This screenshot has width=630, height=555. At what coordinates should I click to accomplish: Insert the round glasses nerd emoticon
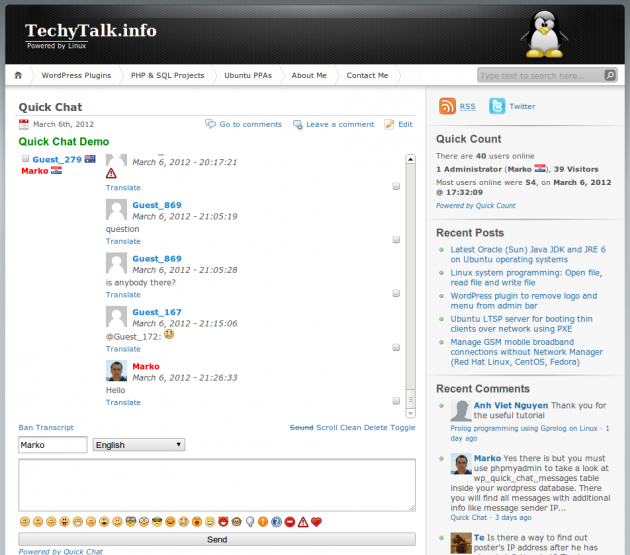pos(144,522)
